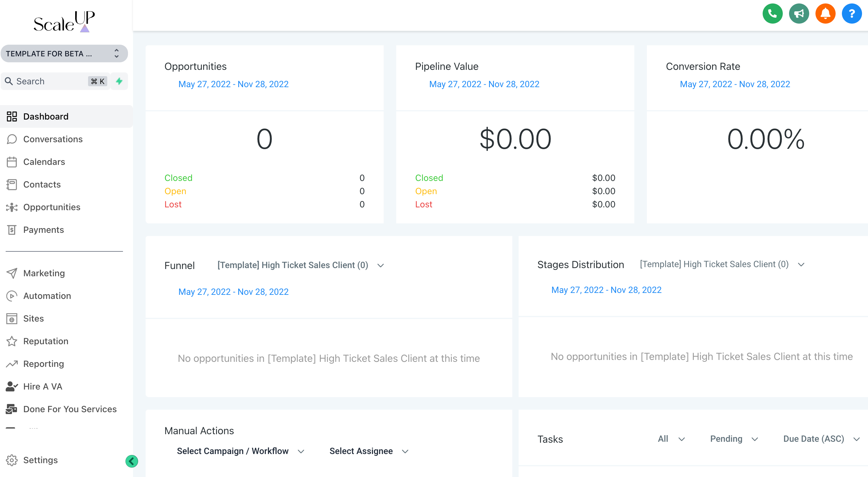The image size is (868, 477).
Task: Open Tasks Pending status dropdown
Action: click(x=734, y=439)
